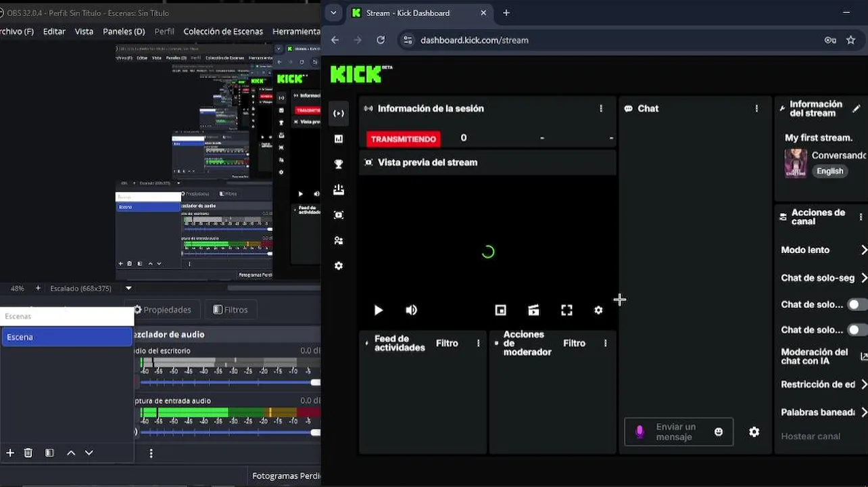Bookmark this page with the star
The width and height of the screenshot is (868, 487).
pos(850,40)
